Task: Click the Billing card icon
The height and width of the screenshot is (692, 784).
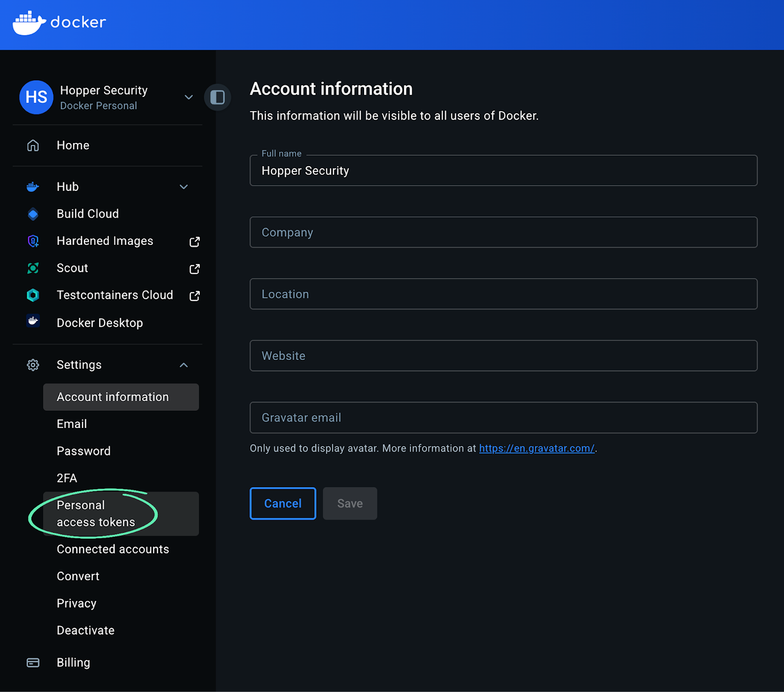Action: tap(33, 663)
